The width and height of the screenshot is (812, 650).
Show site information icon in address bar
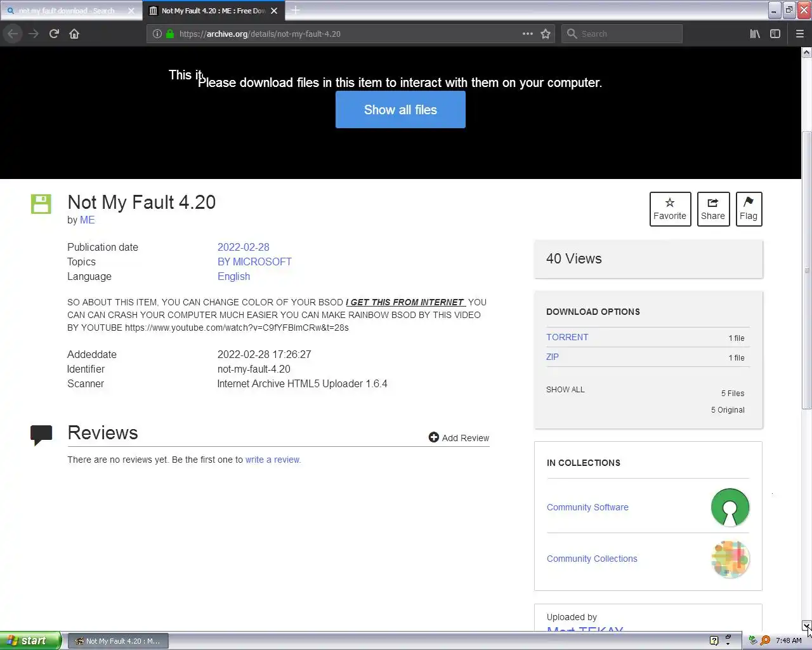tap(157, 34)
